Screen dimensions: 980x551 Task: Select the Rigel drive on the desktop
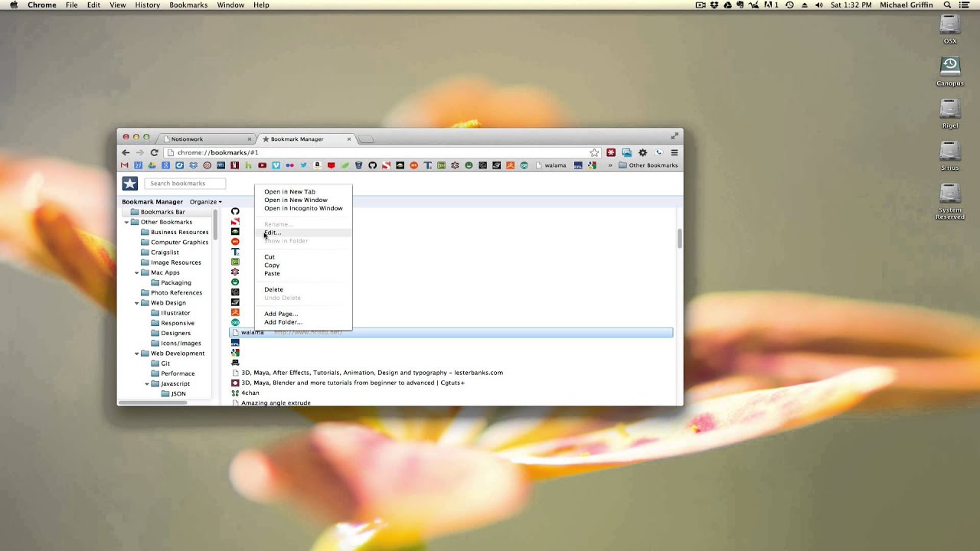(x=950, y=113)
